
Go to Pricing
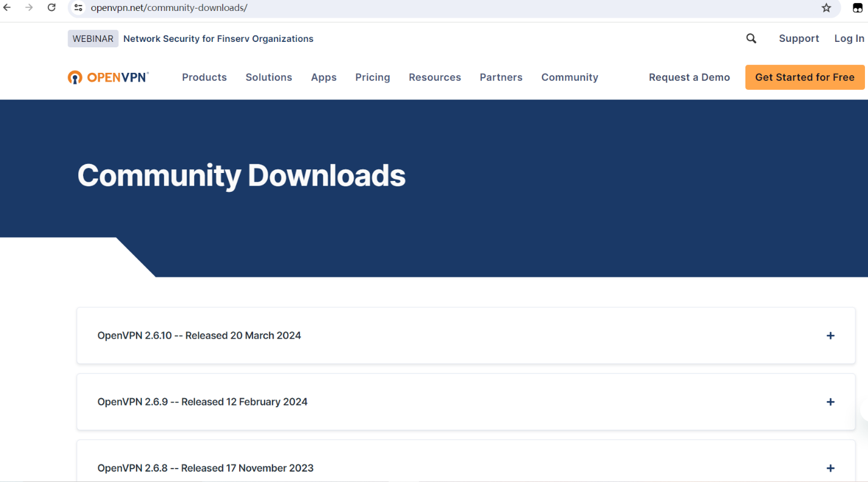pyautogui.click(x=373, y=77)
